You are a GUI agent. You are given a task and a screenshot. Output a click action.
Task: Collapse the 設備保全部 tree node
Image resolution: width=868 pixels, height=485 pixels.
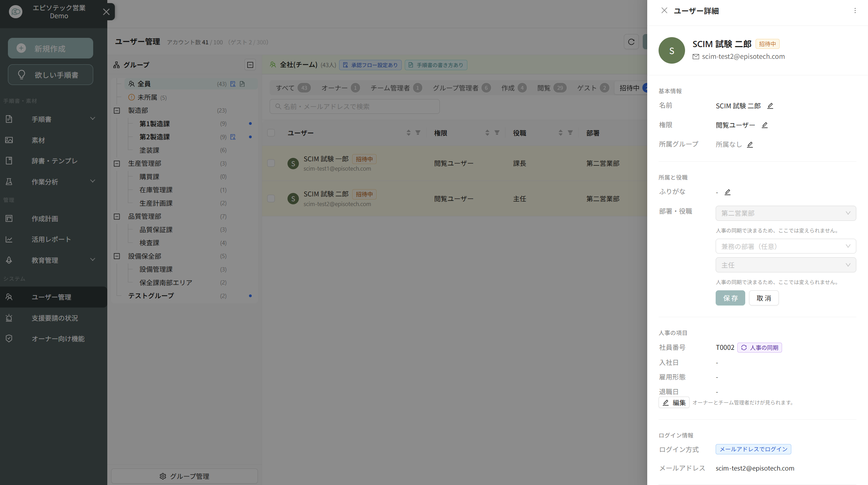[x=117, y=256]
